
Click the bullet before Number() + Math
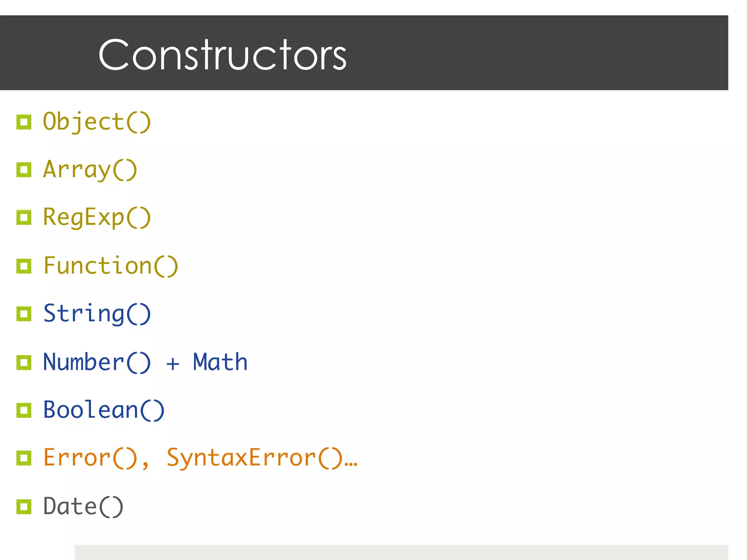coord(24,362)
